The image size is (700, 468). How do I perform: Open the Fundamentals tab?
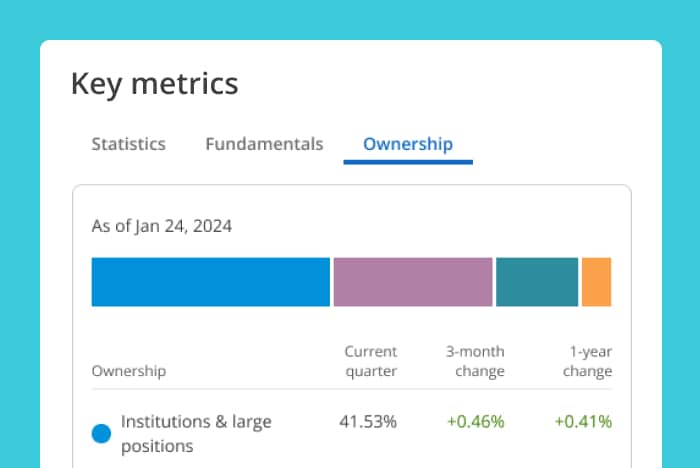point(264,144)
